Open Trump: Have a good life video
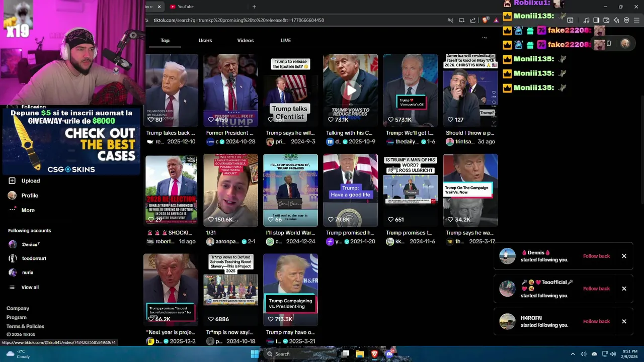 [351, 190]
